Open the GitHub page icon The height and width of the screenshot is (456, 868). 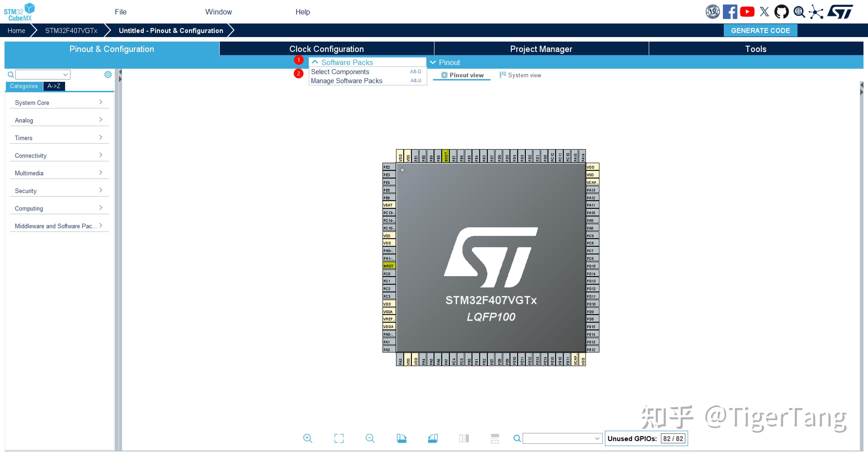[x=781, y=12]
